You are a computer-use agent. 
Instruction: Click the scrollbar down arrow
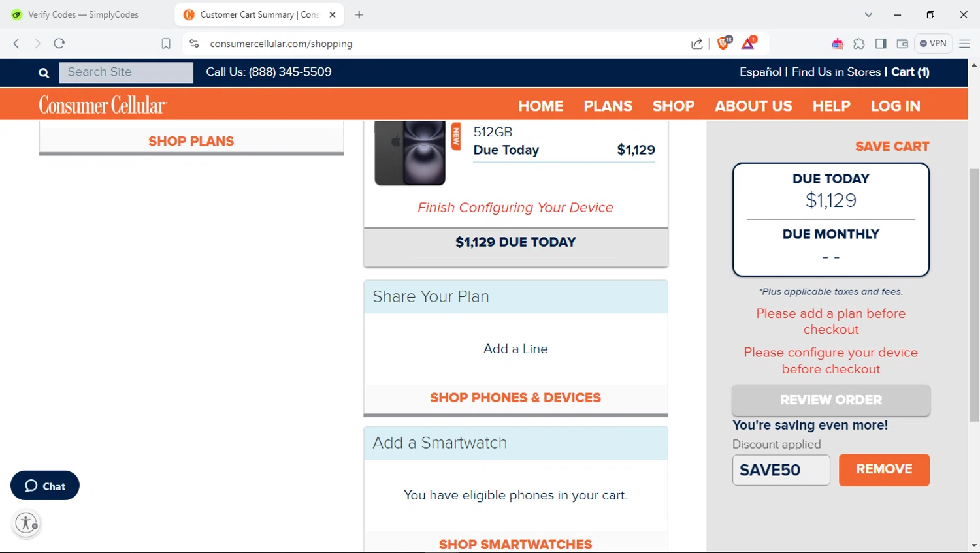tap(974, 545)
